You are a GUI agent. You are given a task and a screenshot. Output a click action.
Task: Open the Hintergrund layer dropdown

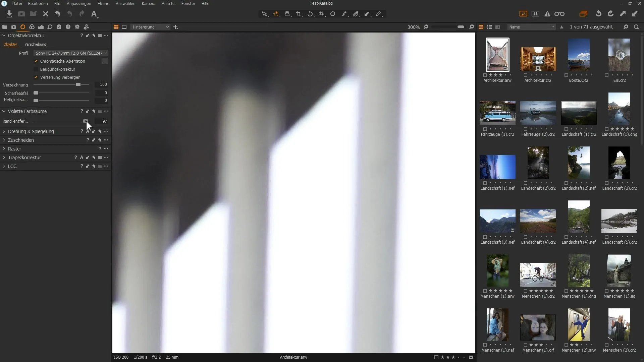coord(150,27)
